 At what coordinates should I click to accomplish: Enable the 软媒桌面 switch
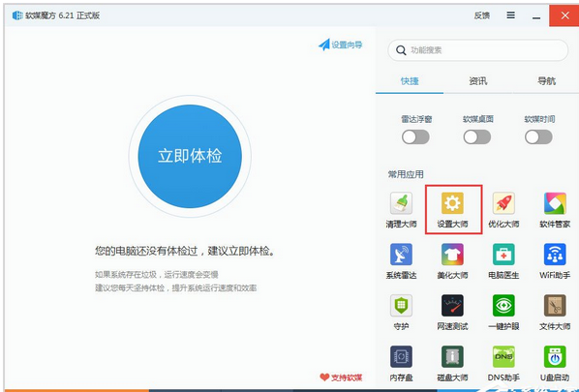(477, 137)
